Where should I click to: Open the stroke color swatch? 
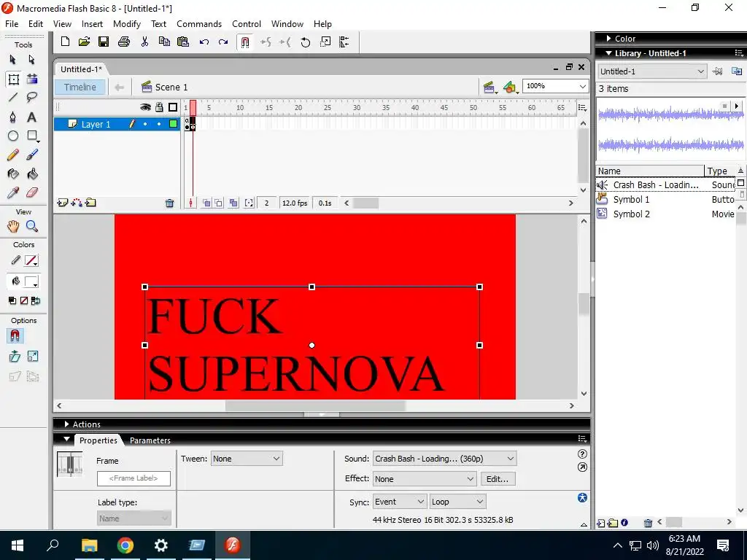(x=31, y=261)
